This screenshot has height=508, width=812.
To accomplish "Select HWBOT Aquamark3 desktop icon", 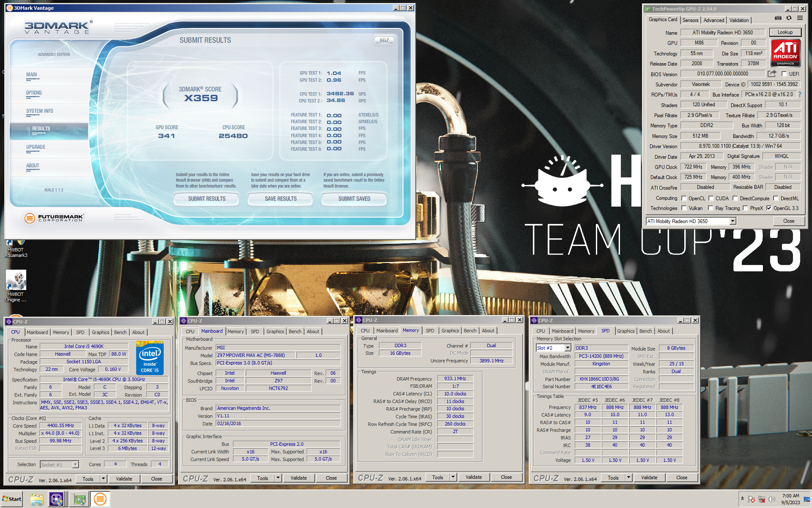I will click(16, 248).
